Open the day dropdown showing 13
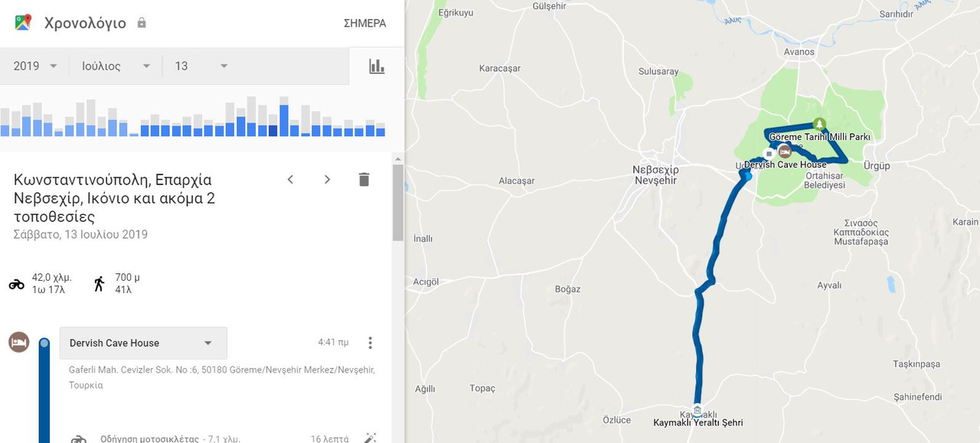The width and height of the screenshot is (980, 443). pos(201,66)
